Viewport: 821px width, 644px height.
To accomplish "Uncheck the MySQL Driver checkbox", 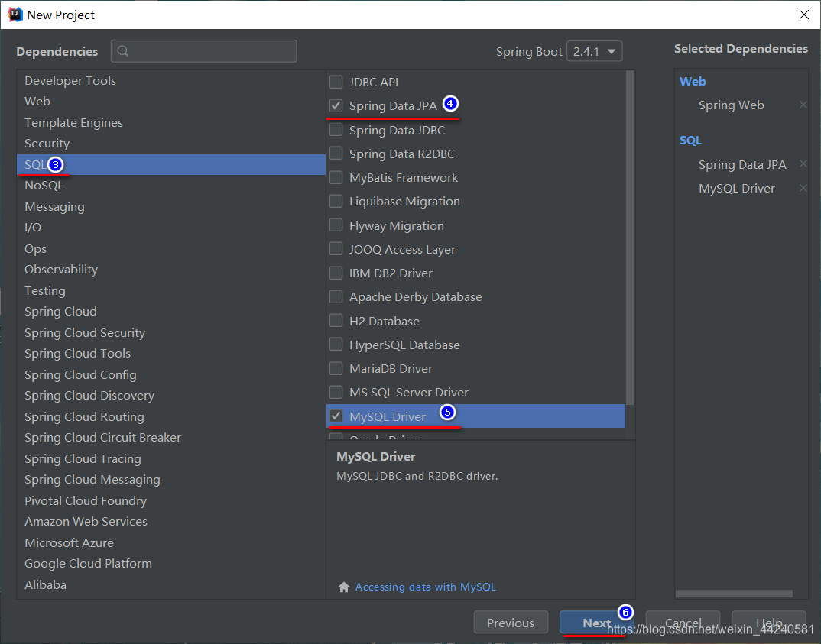I will pyautogui.click(x=336, y=416).
